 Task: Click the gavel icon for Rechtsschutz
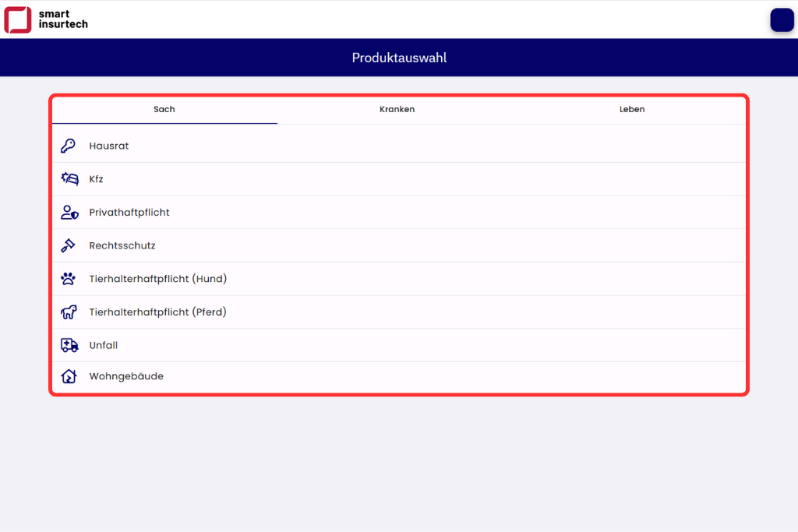69,245
